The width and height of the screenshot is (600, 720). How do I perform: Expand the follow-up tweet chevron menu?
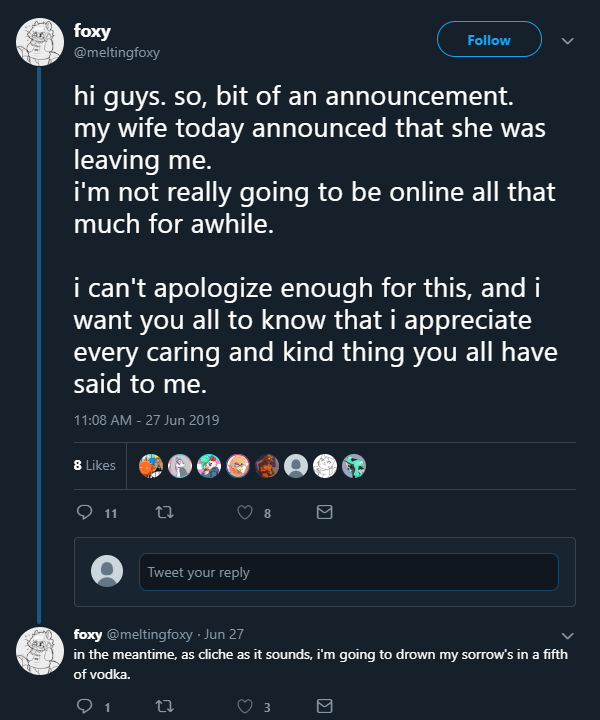[568, 635]
